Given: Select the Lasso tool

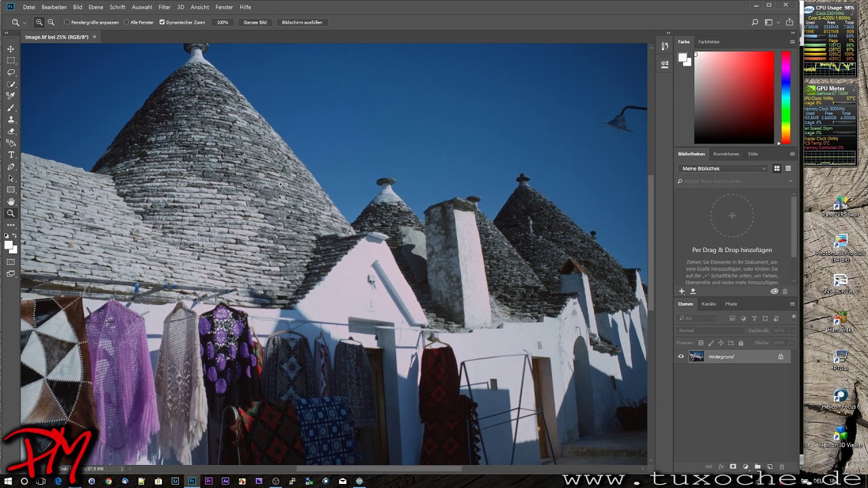Looking at the screenshot, I should coord(11,72).
